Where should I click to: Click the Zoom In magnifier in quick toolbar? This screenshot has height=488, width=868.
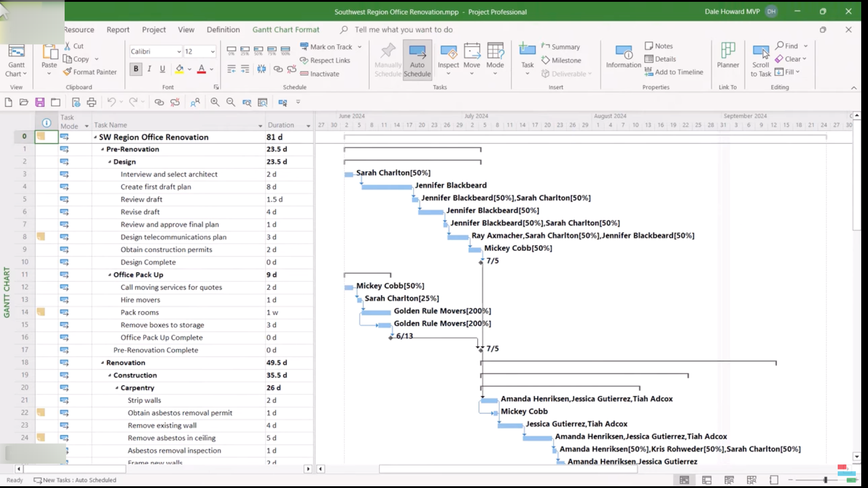coord(215,103)
